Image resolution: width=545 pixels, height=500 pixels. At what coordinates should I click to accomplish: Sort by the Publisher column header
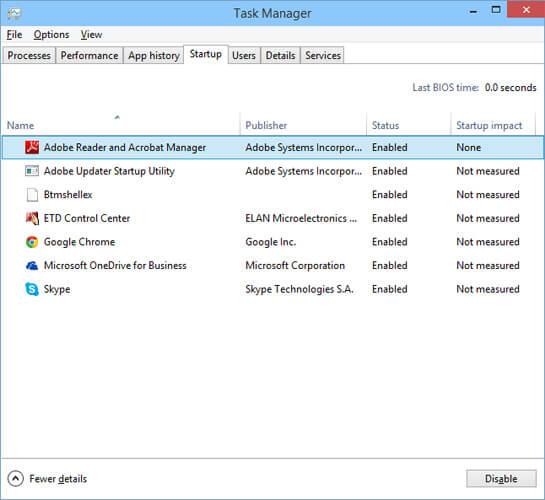tap(303, 124)
